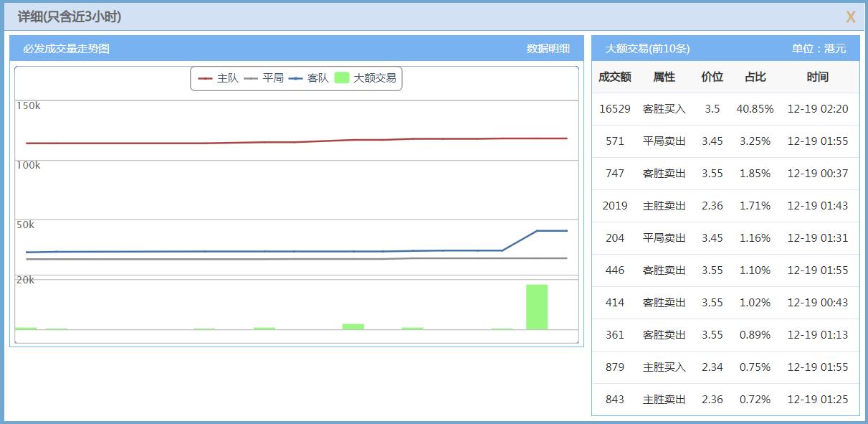
Task: Sort by the 占比 column header
Action: click(754, 77)
